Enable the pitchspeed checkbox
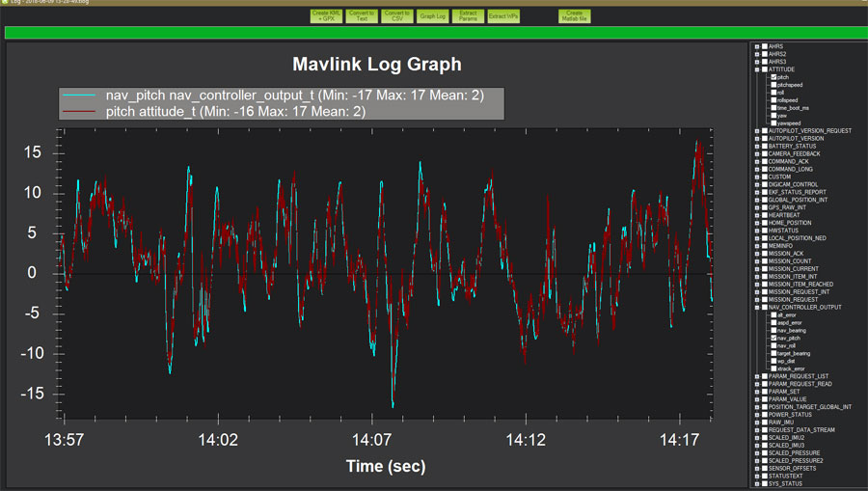This screenshot has width=868, height=491. click(x=773, y=85)
